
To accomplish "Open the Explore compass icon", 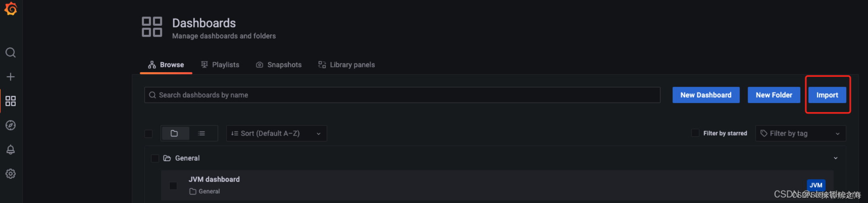I will (11, 125).
